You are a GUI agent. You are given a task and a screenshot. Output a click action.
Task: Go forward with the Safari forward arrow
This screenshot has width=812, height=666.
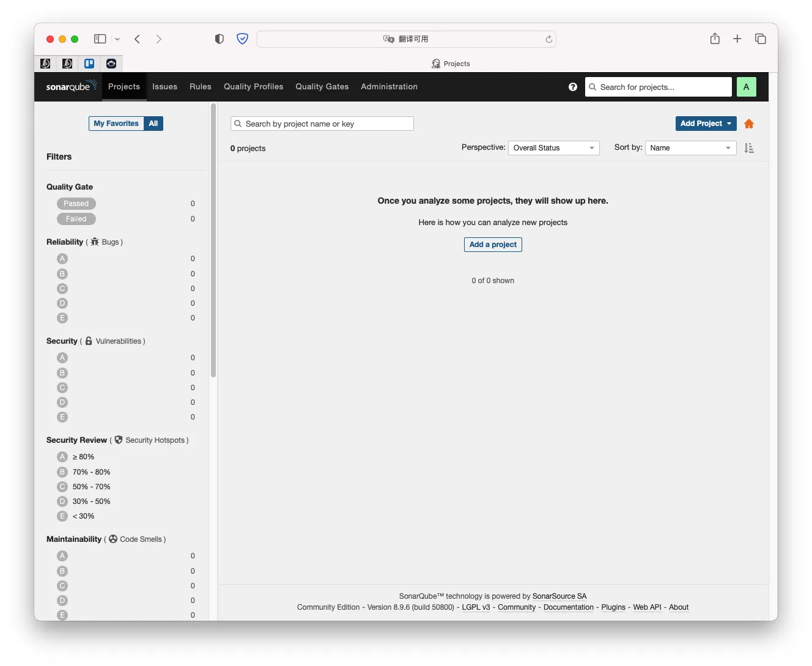point(159,39)
